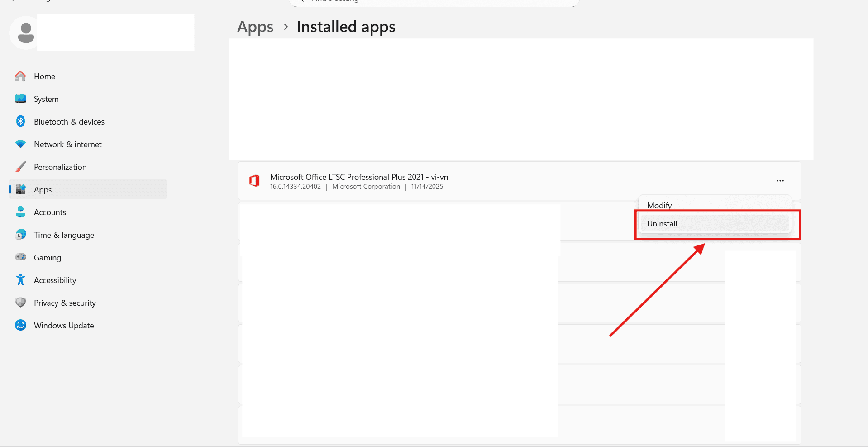Select the Network & internet wifi icon
The width and height of the screenshot is (868, 447).
20,144
